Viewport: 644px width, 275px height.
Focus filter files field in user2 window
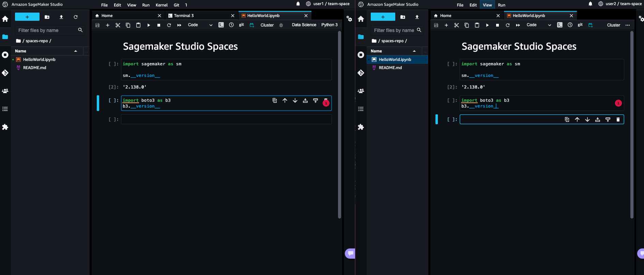pos(397,30)
